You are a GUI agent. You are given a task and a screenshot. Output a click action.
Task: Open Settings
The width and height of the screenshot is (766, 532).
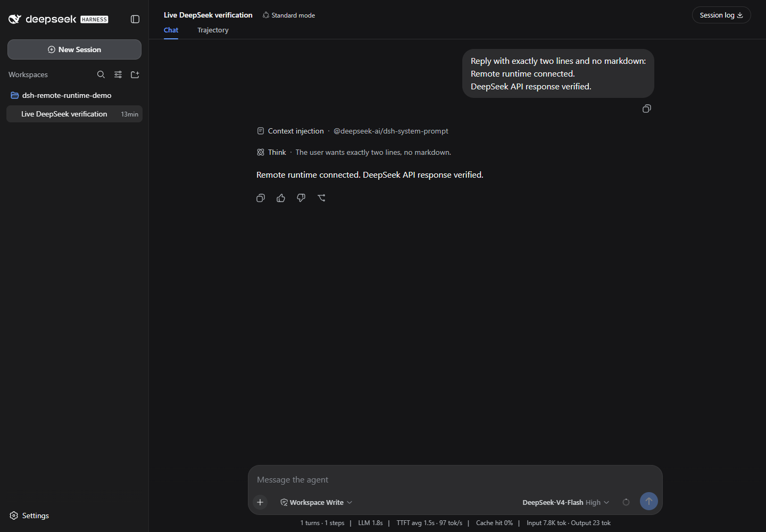click(x=29, y=516)
